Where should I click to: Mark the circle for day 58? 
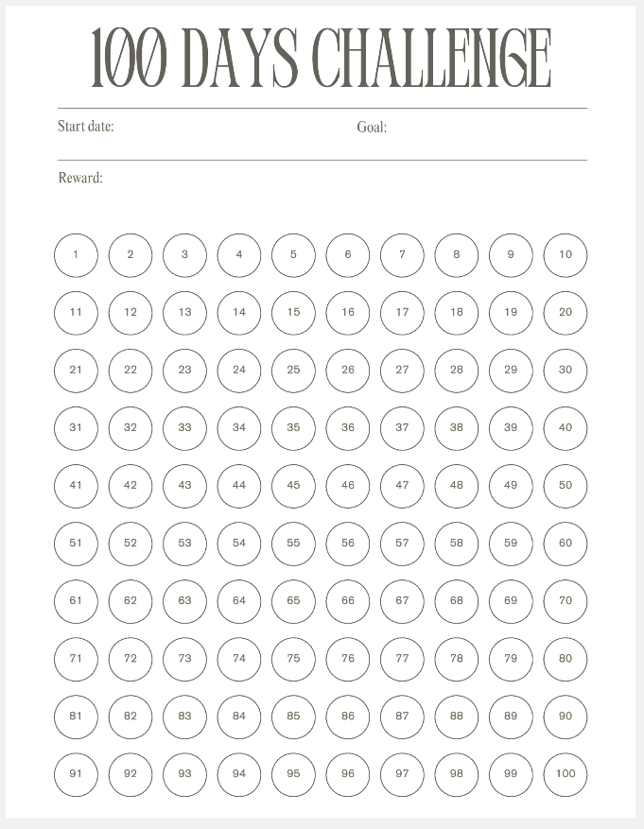point(457,544)
